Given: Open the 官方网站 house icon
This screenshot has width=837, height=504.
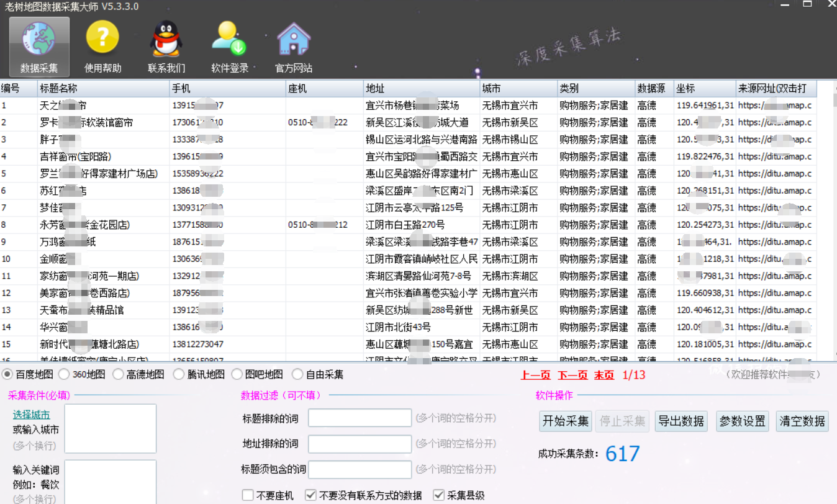Looking at the screenshot, I should 293,39.
